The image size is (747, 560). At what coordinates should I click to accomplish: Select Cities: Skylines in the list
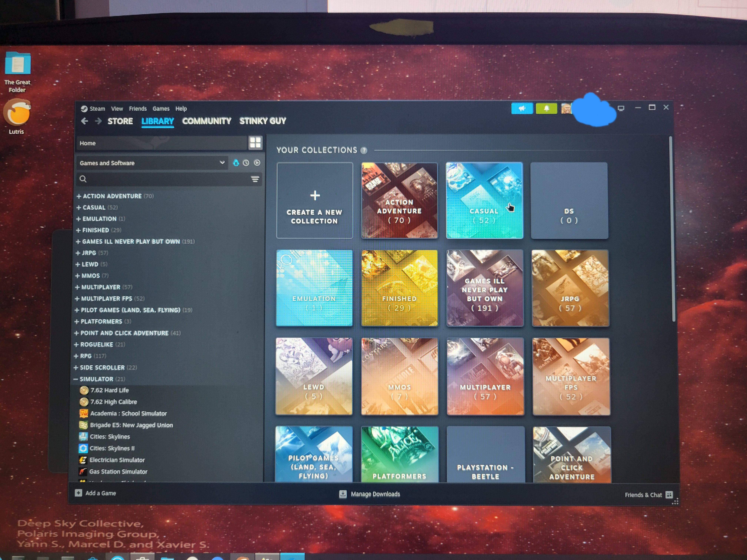110,437
